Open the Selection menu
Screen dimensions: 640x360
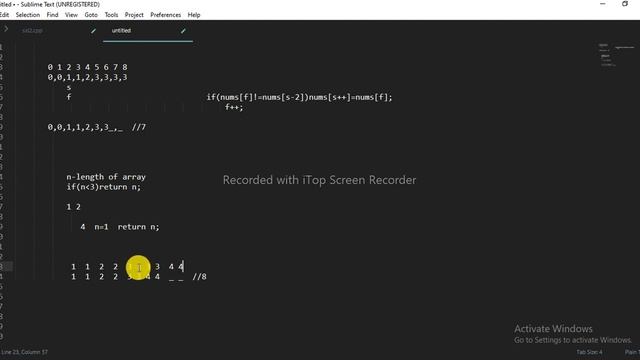click(28, 15)
